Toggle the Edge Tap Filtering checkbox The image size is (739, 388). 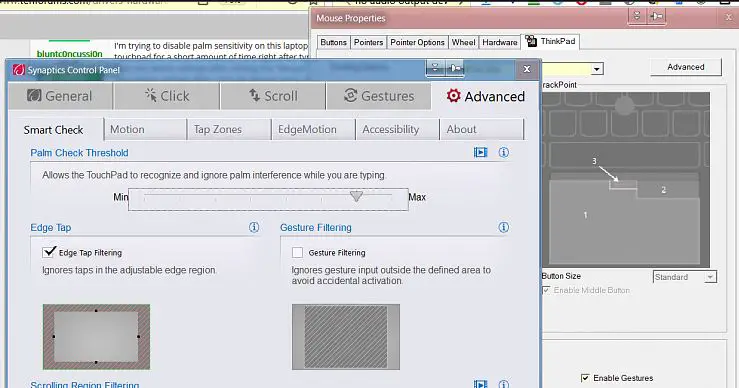click(x=49, y=252)
